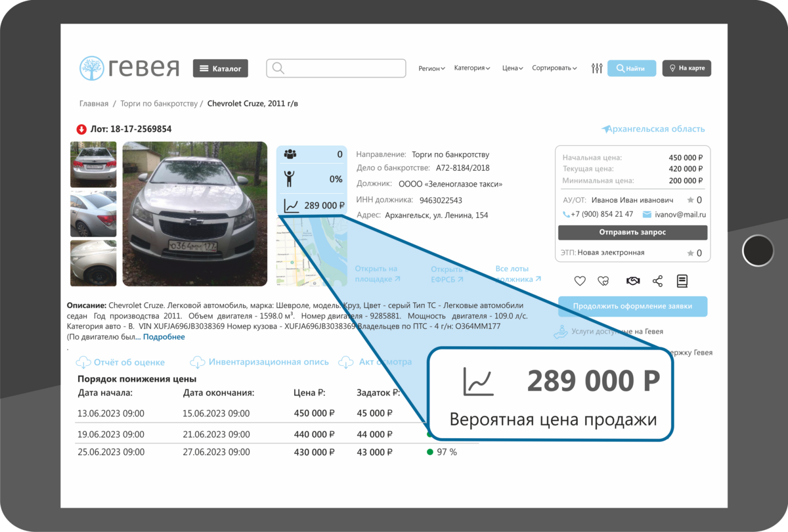
Task: Click the Отправить запрос button
Action: point(632,233)
